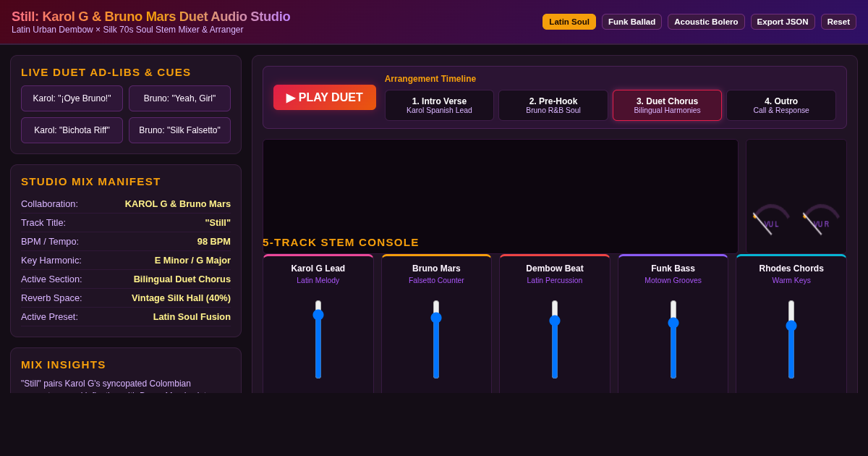Screen dimensions: 868x456
Task: Click the "Vintage Silk Hall (40%)" reverb value
Action: [181, 297]
